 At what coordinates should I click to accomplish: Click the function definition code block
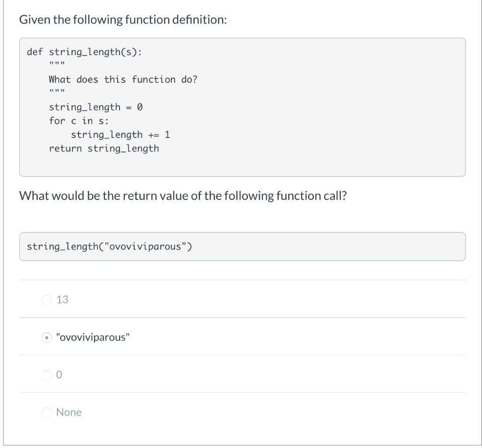click(x=241, y=107)
